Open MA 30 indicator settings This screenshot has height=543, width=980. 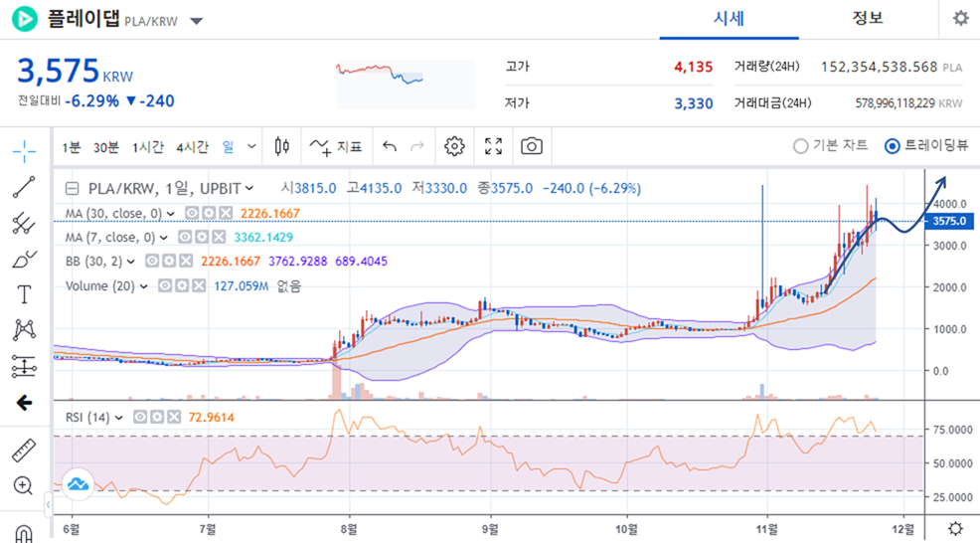[x=209, y=213]
